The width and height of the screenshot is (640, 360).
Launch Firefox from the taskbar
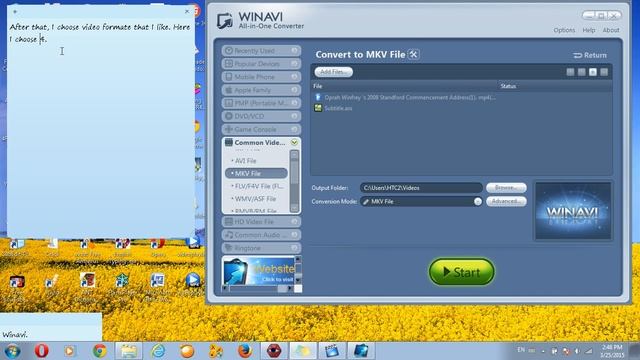(x=245, y=351)
